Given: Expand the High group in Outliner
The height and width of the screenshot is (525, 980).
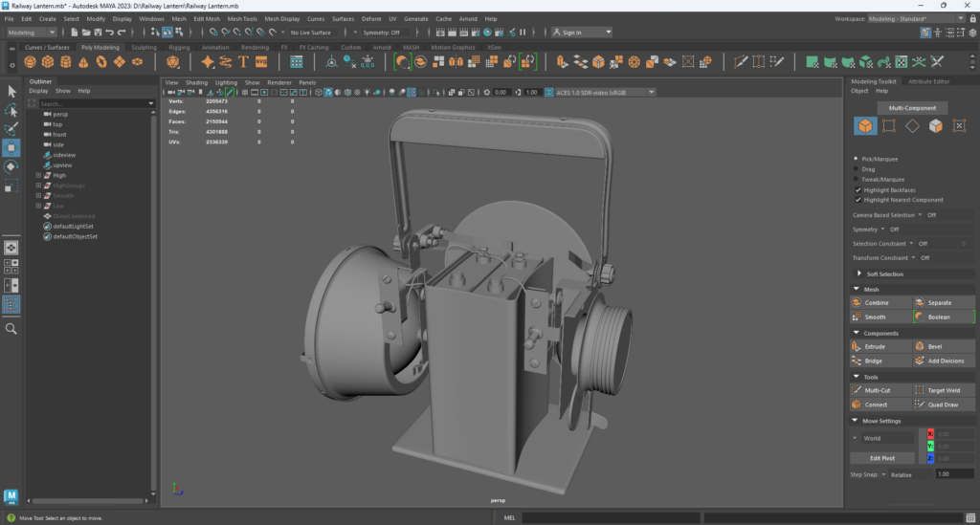Looking at the screenshot, I should [38, 175].
